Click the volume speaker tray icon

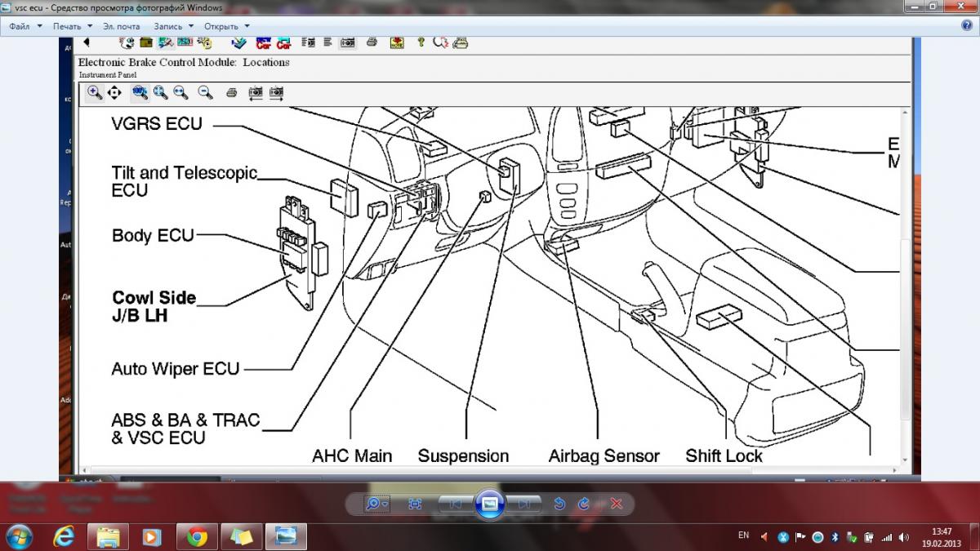[903, 537]
